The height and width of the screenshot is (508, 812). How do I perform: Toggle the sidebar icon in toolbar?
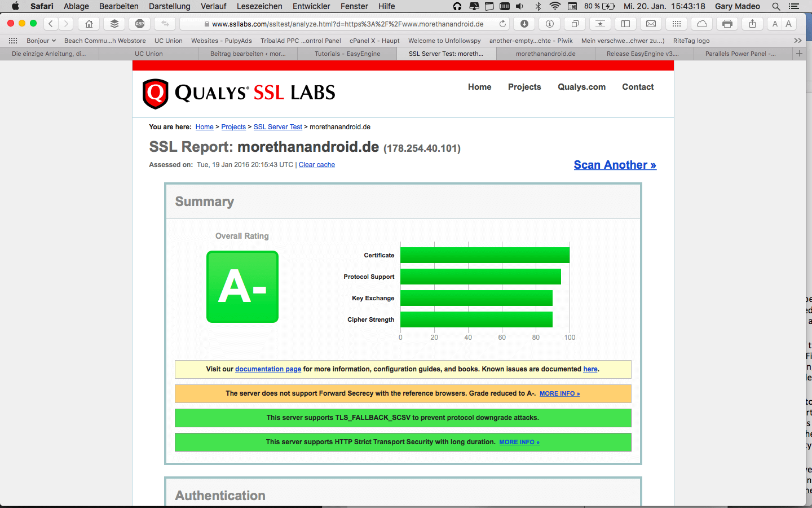tap(625, 24)
